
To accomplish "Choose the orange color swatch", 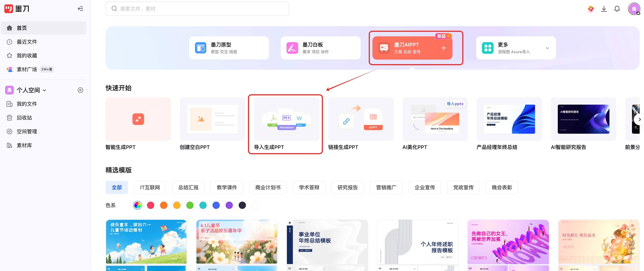I will (164, 205).
